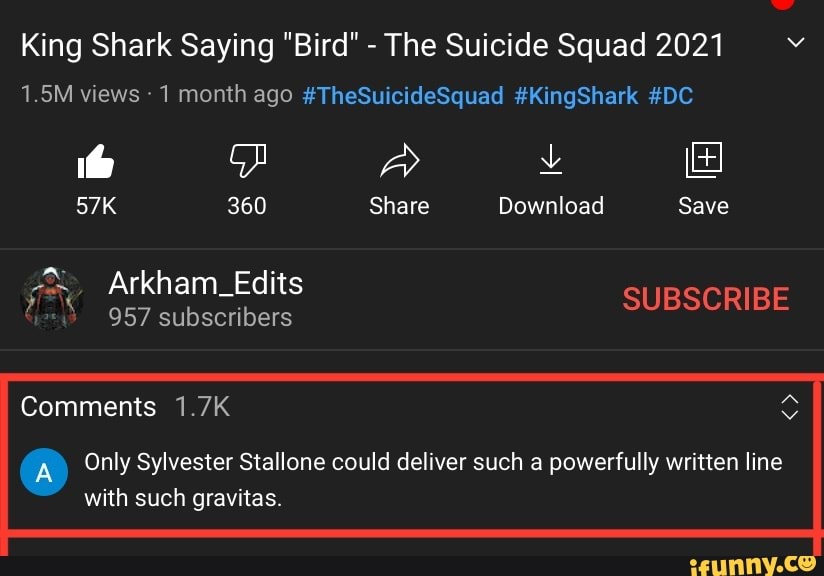Screen dimensions: 824x576
Task: Open the Arkham_Edits channel name
Action: (205, 284)
